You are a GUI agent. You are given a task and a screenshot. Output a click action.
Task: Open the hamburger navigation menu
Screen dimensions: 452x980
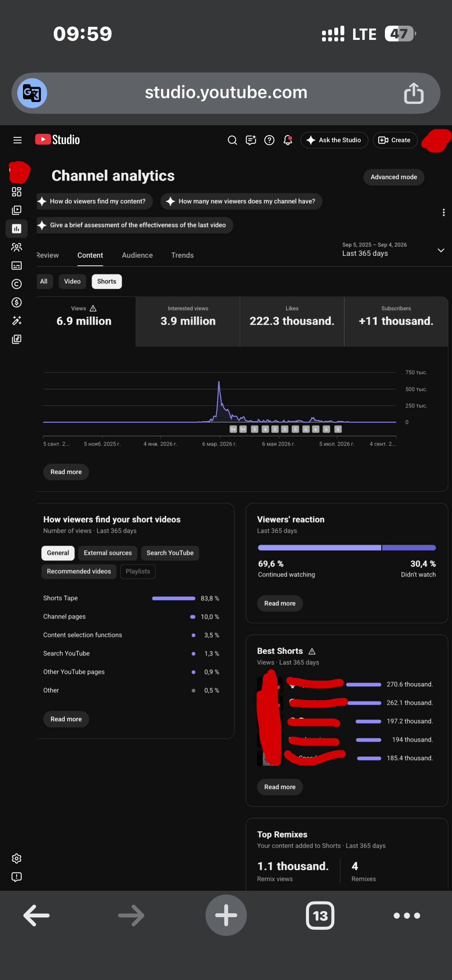[17, 140]
